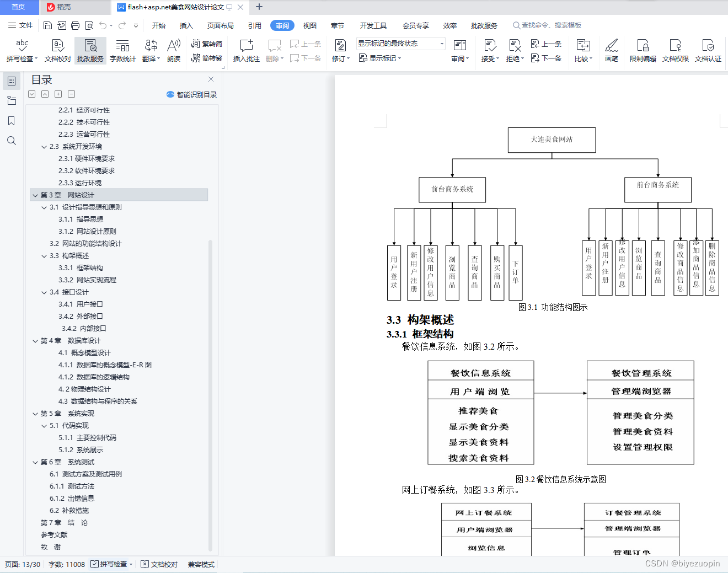Jump to 4.1.1 数据库的概念模型-E-R图 entry
The image size is (728, 573).
point(105,365)
